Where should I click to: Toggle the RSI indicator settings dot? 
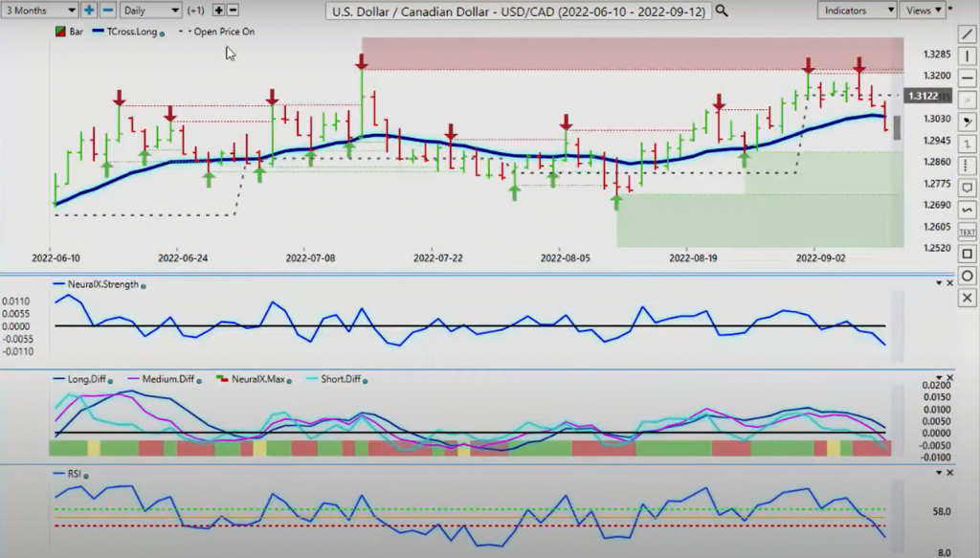[86, 476]
